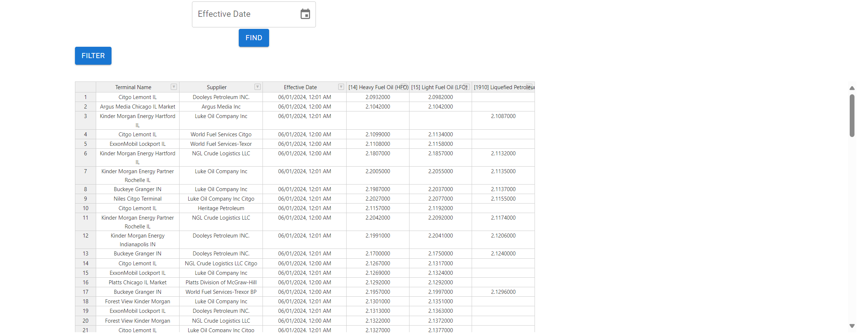Click the vertical scrollbar thumb
Viewport: 868px width, 334px height.
click(852, 115)
